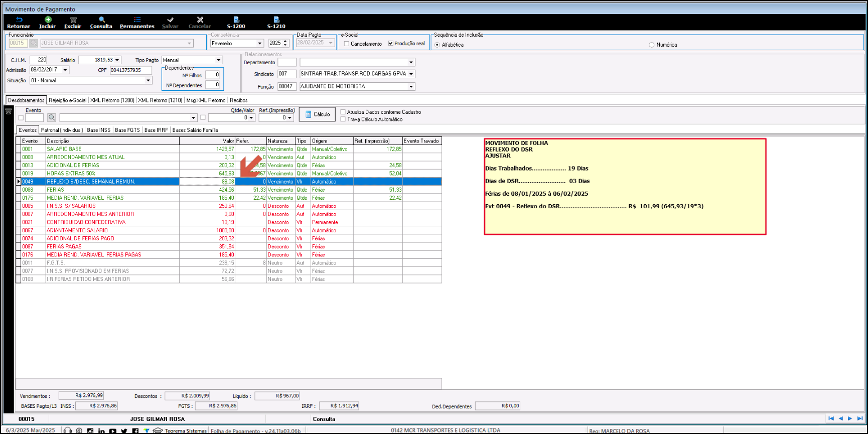Screen dimensions: 868x434
Task: Click the Cancelar X icon
Action: click(x=200, y=20)
